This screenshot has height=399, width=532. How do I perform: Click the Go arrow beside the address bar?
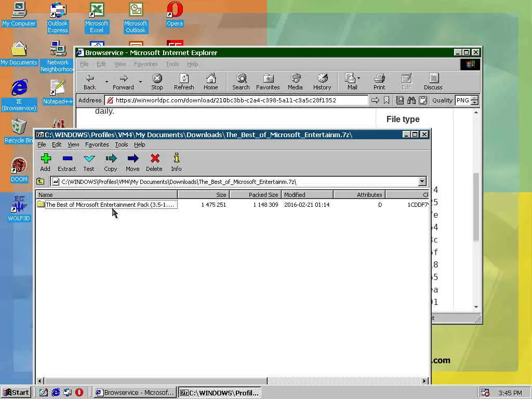pos(375,100)
